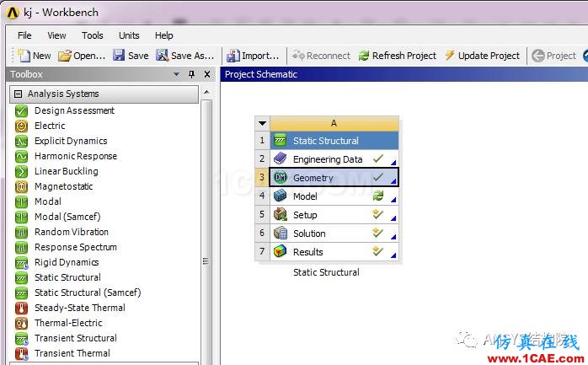This screenshot has width=588, height=365.
Task: Select Transient Thermal analysis system
Action: [72, 353]
